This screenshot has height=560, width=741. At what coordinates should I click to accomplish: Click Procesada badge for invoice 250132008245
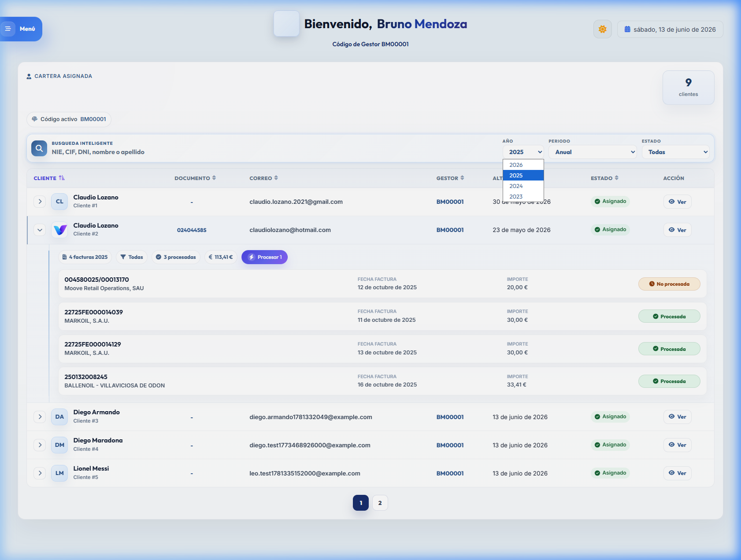pos(669,381)
